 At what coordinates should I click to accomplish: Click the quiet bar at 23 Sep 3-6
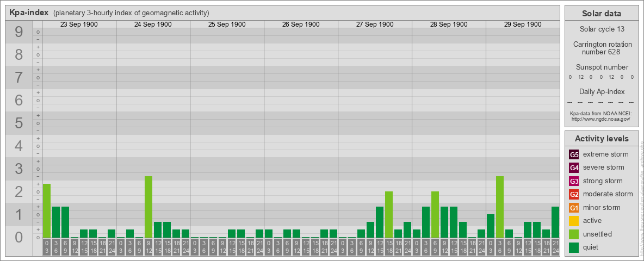point(56,222)
